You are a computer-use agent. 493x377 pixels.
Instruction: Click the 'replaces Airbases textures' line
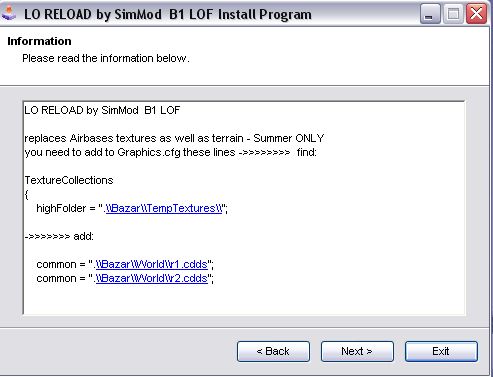[174, 138]
